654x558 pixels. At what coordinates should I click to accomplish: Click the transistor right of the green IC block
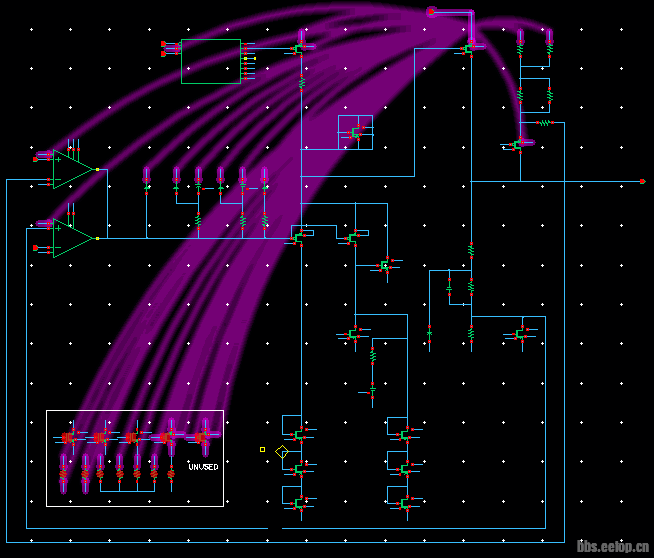click(299, 48)
